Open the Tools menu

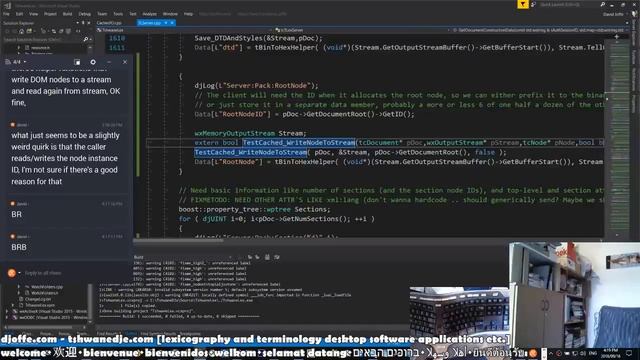pyautogui.click(x=118, y=14)
